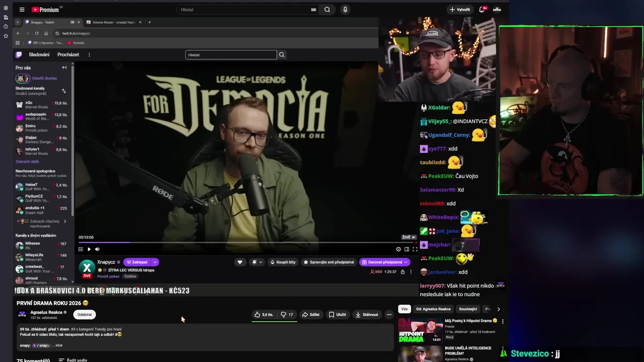Click Vytvořit create button on YouTube

point(460,10)
